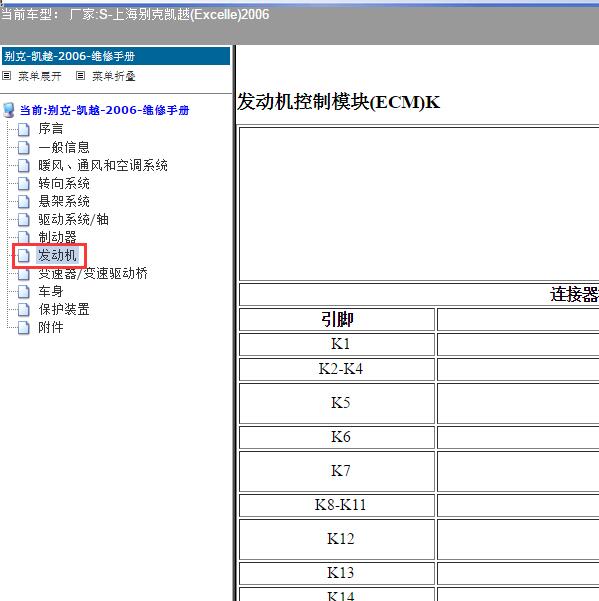Click the 当前车型 vehicle model text
Viewport: 599px width, 601px height.
(135, 15)
